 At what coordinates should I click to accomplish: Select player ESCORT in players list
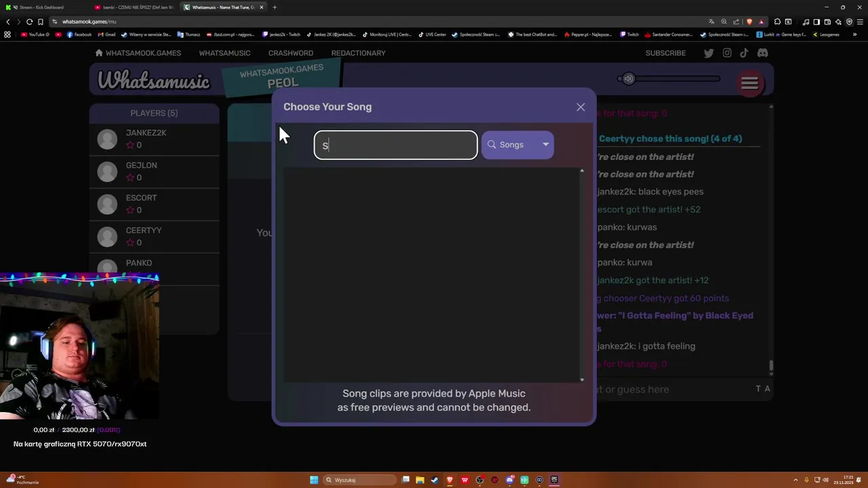[154, 204]
